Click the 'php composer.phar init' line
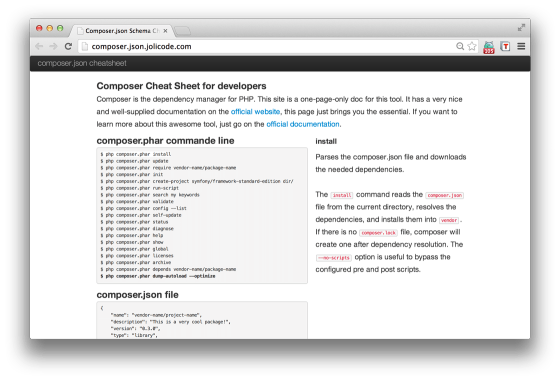Viewport: 560px width, 380px height. 132,175
